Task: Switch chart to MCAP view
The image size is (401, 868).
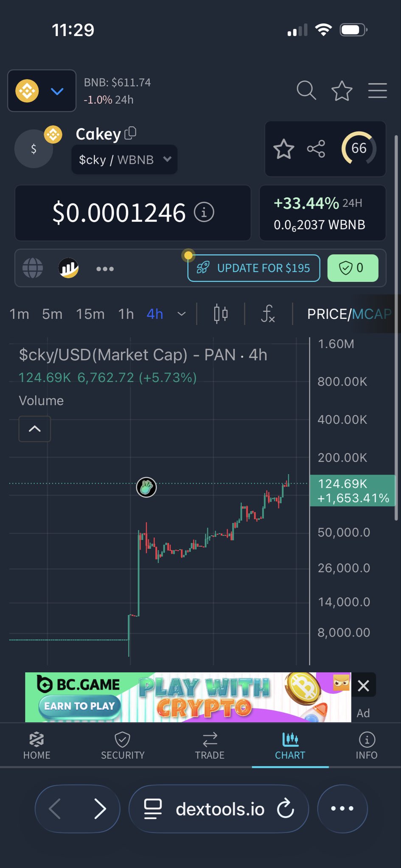Action: click(x=371, y=314)
